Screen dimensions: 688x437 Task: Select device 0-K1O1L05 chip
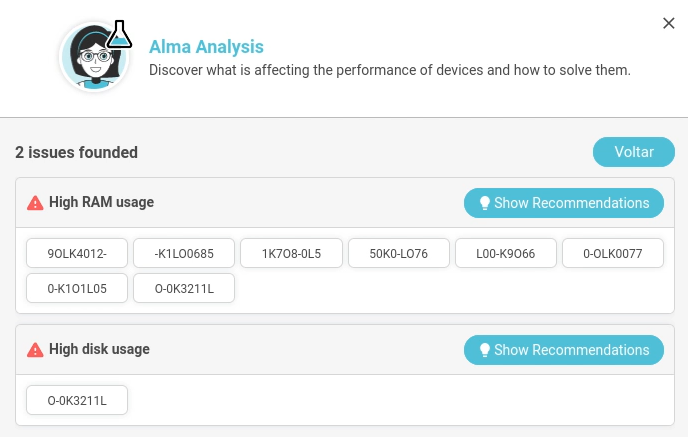click(77, 288)
